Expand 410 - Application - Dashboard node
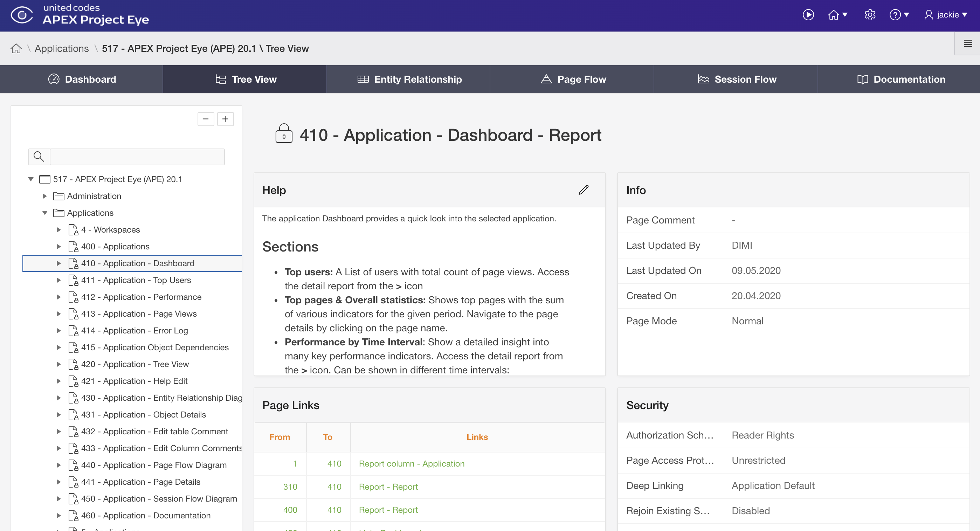The height and width of the screenshot is (531, 980). [x=58, y=263]
